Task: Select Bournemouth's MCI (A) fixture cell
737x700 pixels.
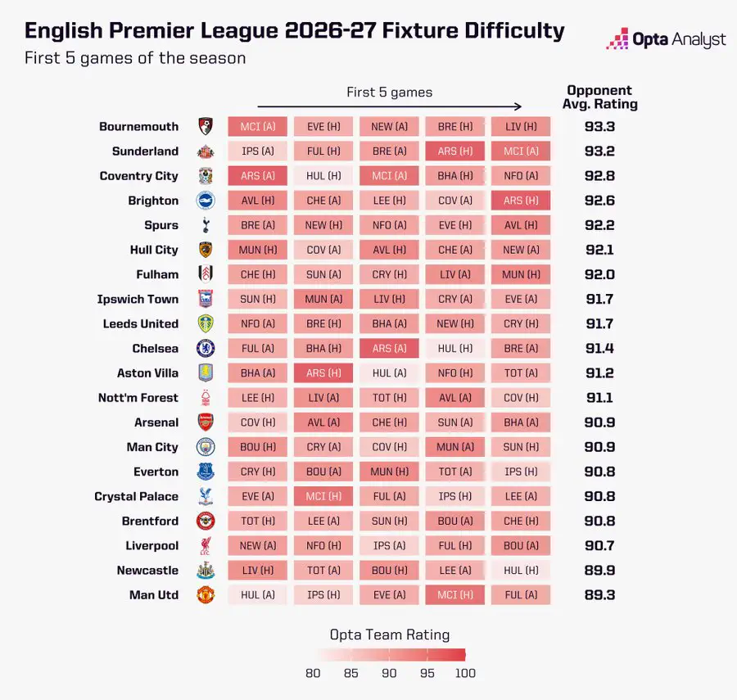Action: [258, 127]
